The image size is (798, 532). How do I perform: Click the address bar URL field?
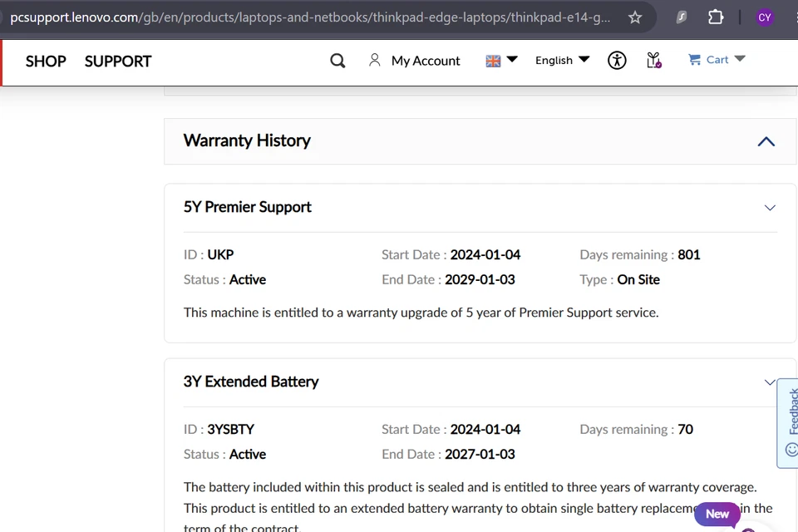(310, 17)
